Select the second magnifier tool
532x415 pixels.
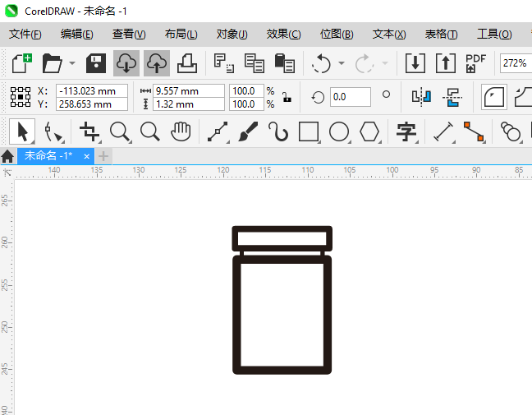coord(150,131)
